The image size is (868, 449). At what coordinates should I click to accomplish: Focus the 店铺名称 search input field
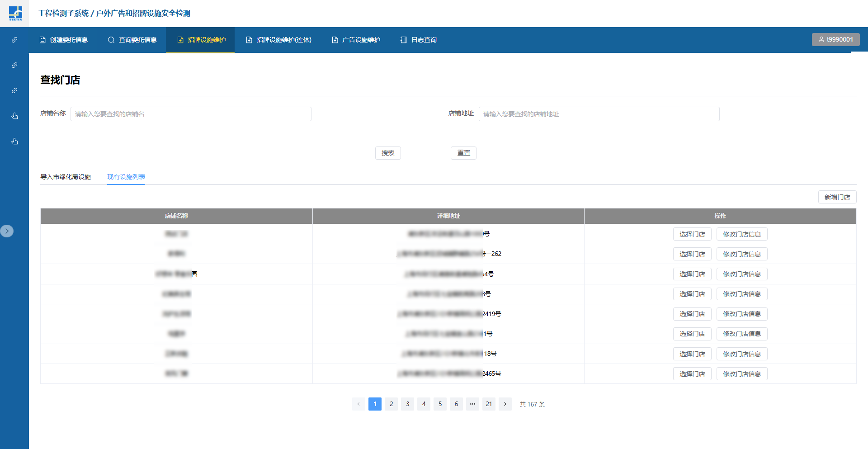(190, 114)
